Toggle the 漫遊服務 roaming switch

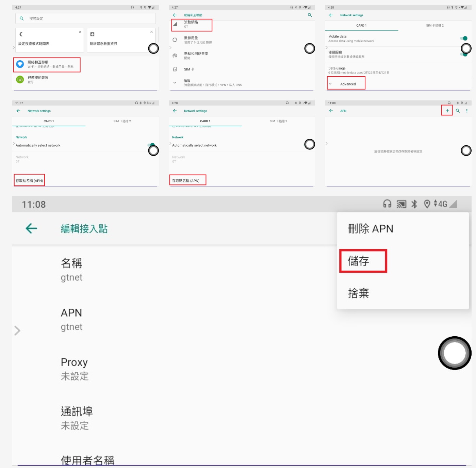click(x=463, y=54)
